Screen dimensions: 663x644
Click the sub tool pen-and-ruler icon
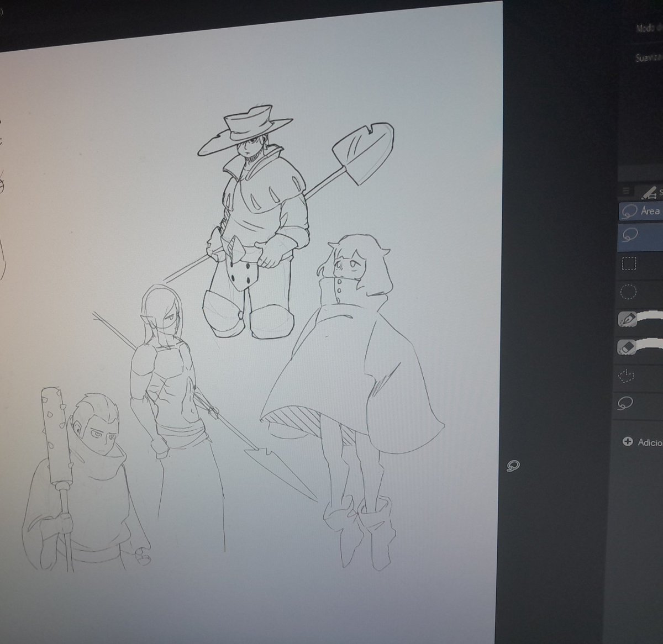(650, 192)
